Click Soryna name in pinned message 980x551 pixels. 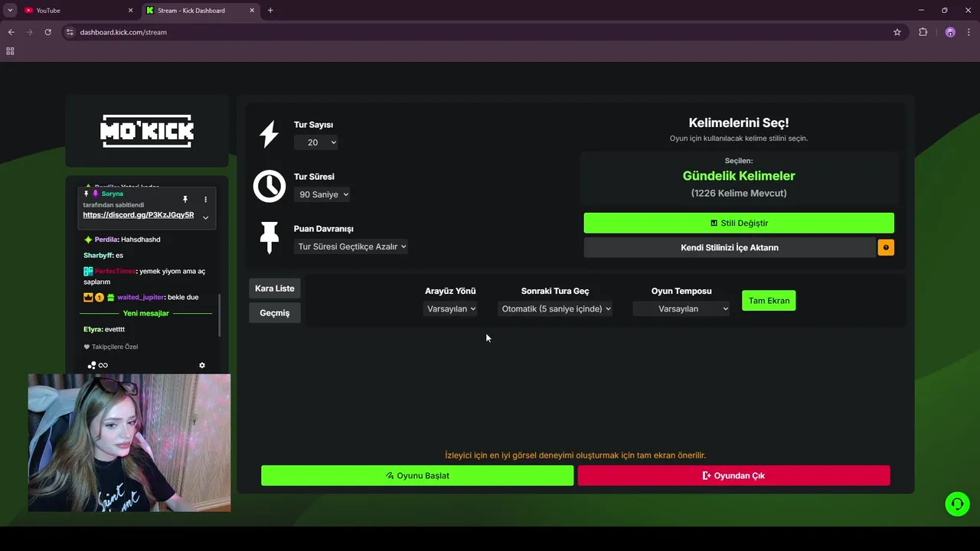pyautogui.click(x=112, y=194)
